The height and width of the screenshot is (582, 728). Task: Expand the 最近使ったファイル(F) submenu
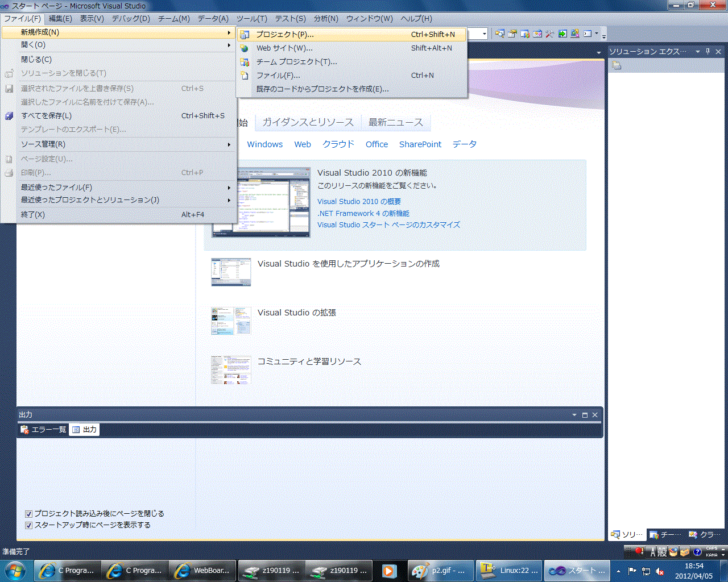(118, 188)
